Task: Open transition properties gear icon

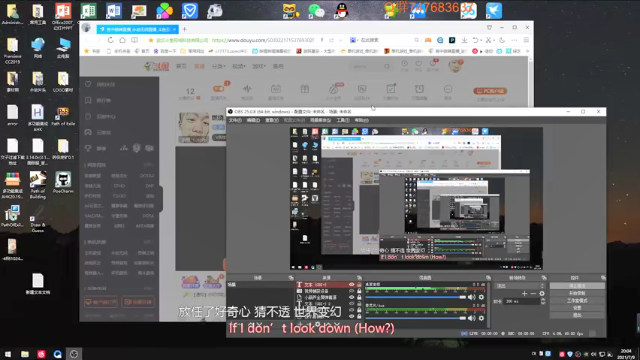Action: pos(542,293)
